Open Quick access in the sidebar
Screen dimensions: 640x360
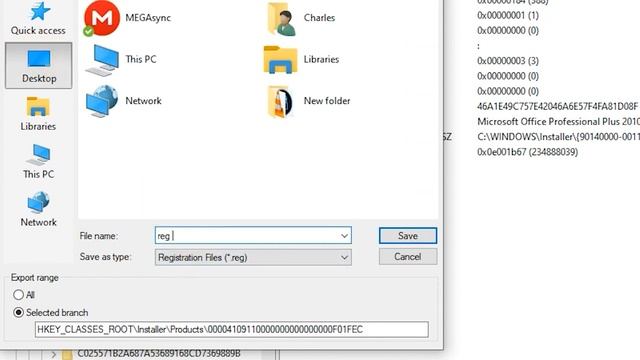click(38, 19)
